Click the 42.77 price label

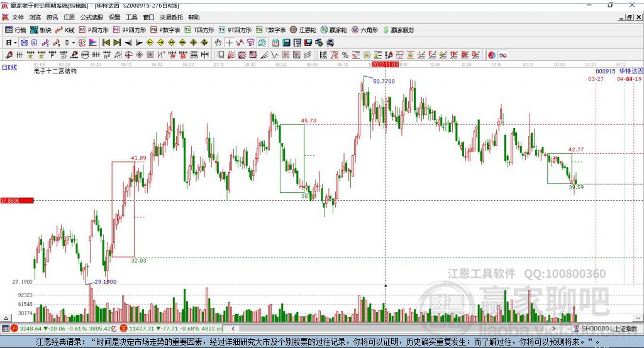(x=576, y=150)
